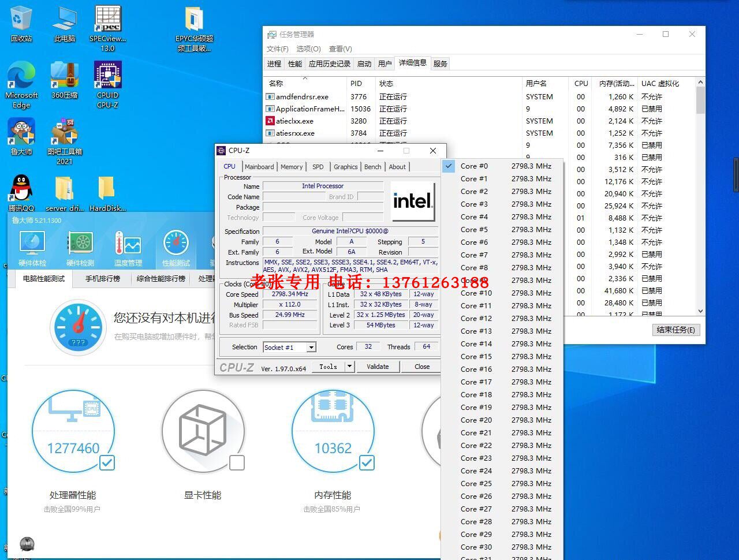Open the Selection Socket #1 dropdown in CPU-Z

(289, 347)
